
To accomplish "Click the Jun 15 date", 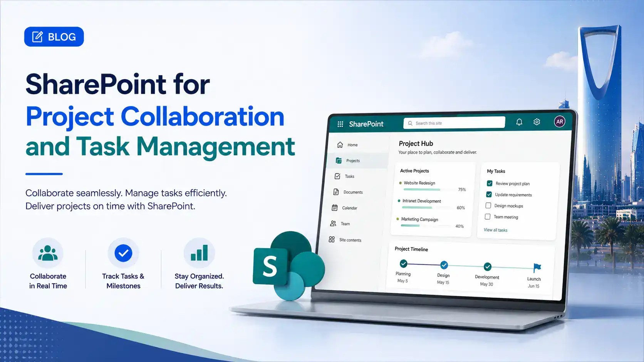I will pyautogui.click(x=533, y=286).
